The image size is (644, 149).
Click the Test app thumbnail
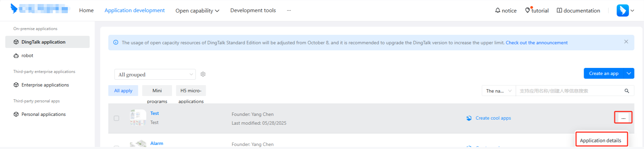(x=138, y=118)
